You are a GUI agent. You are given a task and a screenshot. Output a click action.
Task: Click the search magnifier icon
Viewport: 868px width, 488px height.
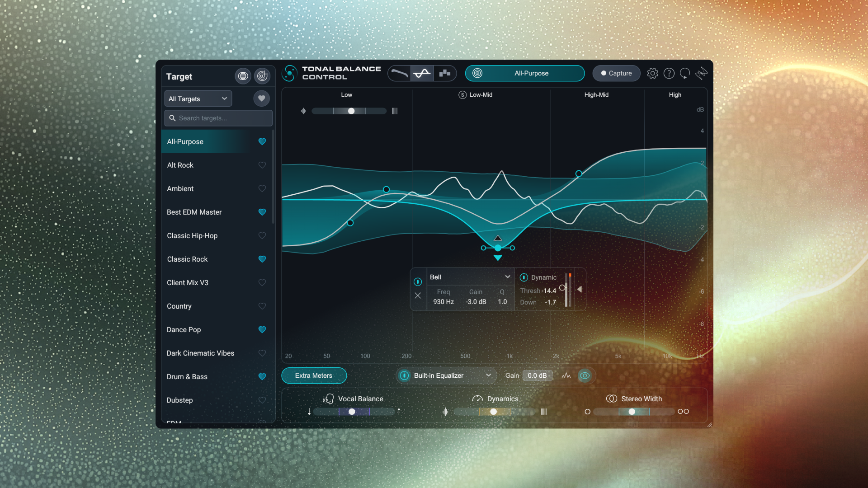172,118
